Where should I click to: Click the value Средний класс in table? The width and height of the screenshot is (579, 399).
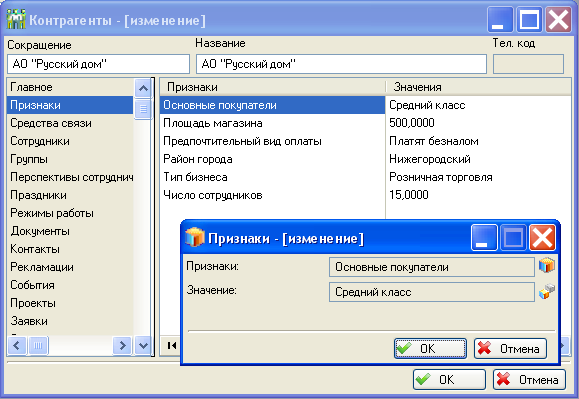(427, 105)
